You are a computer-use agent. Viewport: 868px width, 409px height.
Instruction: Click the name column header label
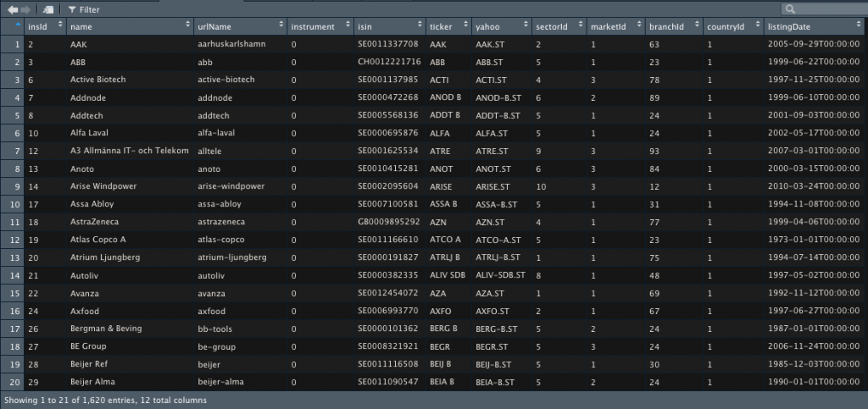81,26
